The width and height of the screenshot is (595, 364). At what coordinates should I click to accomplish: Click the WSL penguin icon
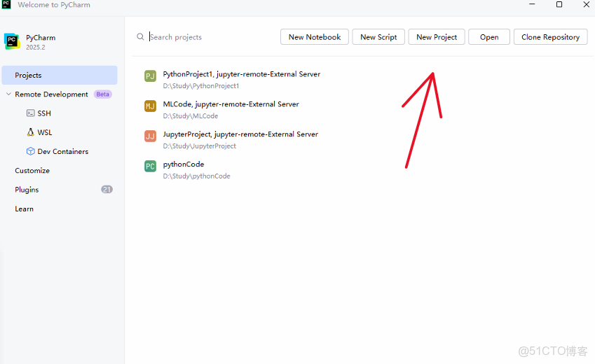point(30,132)
